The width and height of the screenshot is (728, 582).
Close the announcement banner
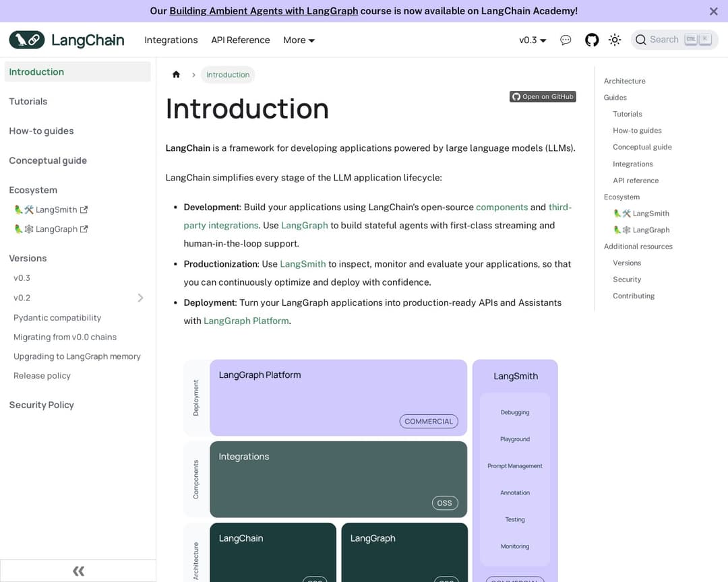(x=714, y=11)
